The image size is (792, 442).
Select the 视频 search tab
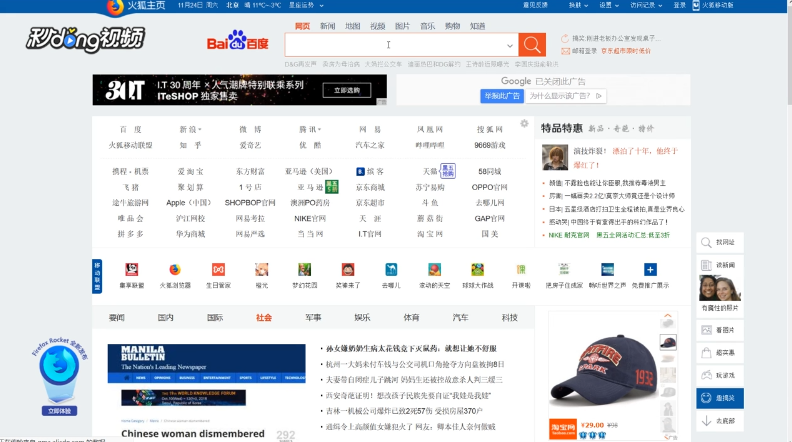click(377, 26)
